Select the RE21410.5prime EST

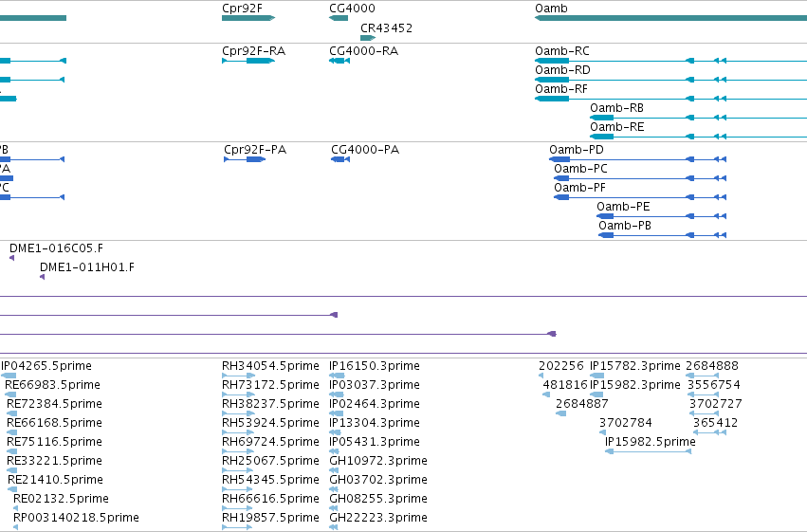[12, 490]
